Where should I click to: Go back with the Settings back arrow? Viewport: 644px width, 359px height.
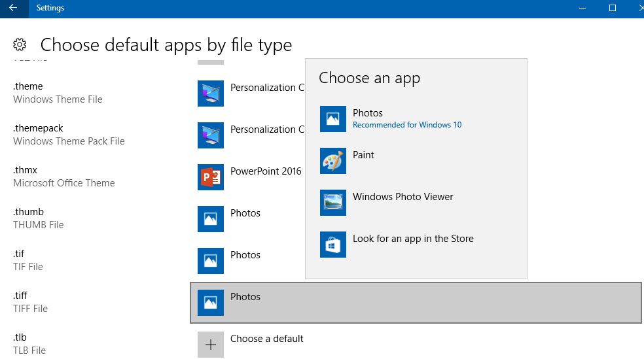14,9
